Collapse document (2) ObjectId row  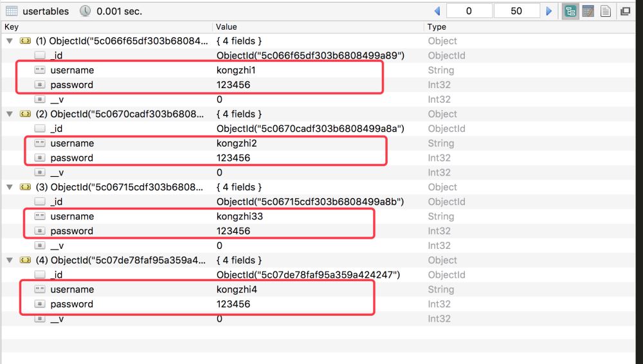point(9,114)
